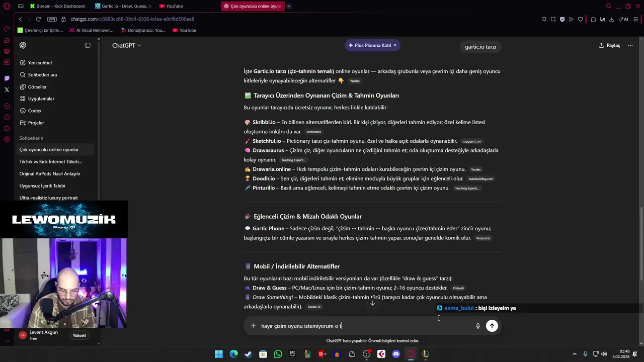Open X (Twitter) in the Opera sidebar
This screenshot has height=362, width=644.
click(7, 89)
